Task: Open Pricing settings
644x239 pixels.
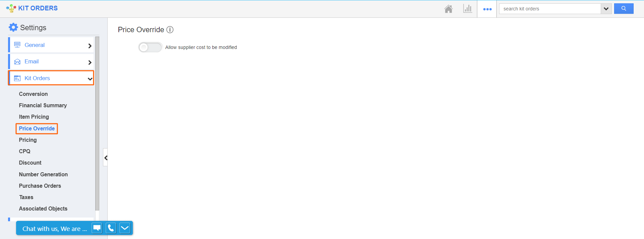Action: point(28,140)
